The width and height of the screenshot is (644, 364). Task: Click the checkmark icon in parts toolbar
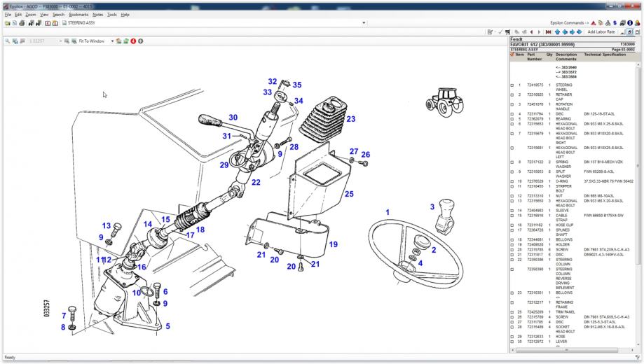pyautogui.click(x=500, y=32)
